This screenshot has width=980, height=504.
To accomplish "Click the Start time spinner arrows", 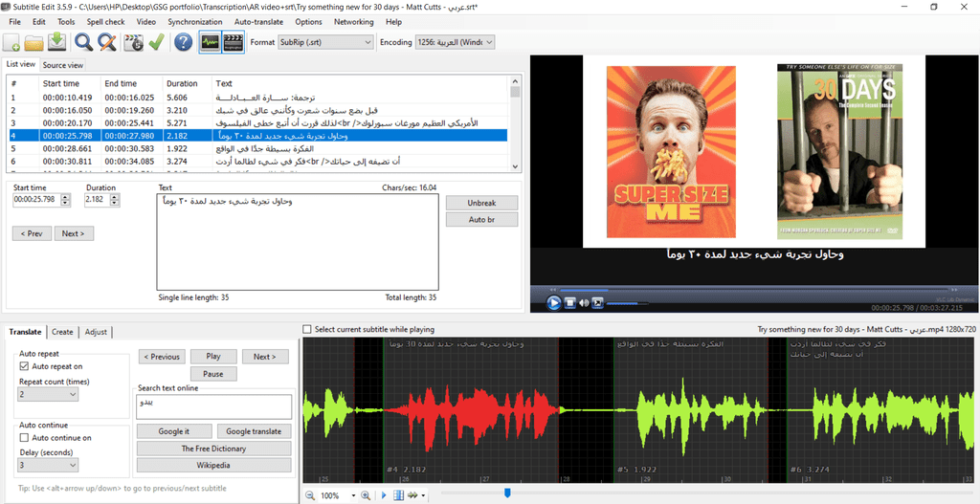I will point(66,200).
